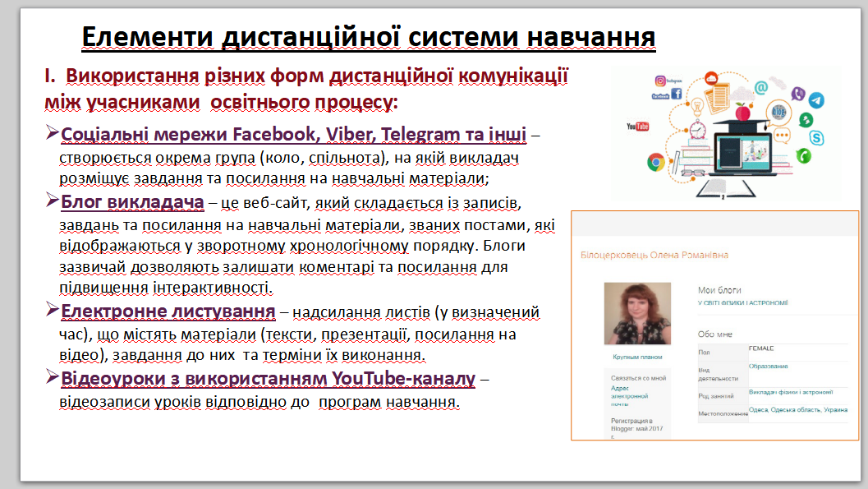Click the Skype "S" icon
Image resolution: width=868 pixels, height=489 pixels.
pyautogui.click(x=818, y=136)
